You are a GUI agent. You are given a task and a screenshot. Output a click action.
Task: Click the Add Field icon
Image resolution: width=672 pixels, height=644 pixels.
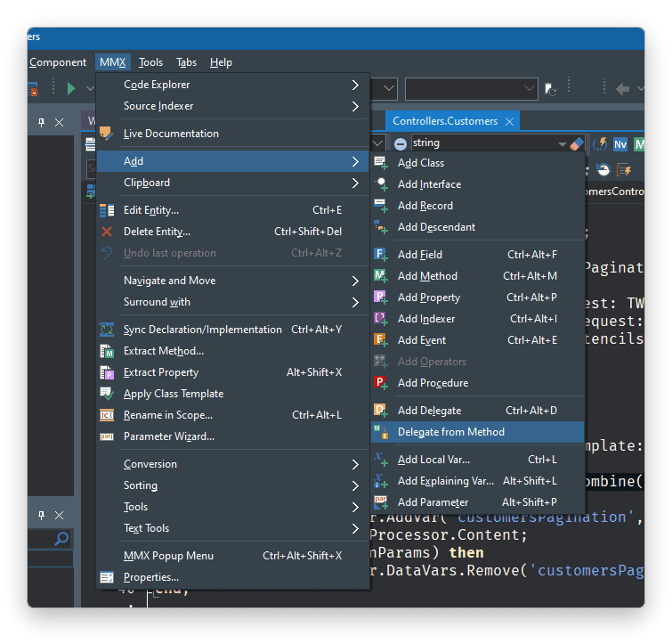[x=381, y=255]
